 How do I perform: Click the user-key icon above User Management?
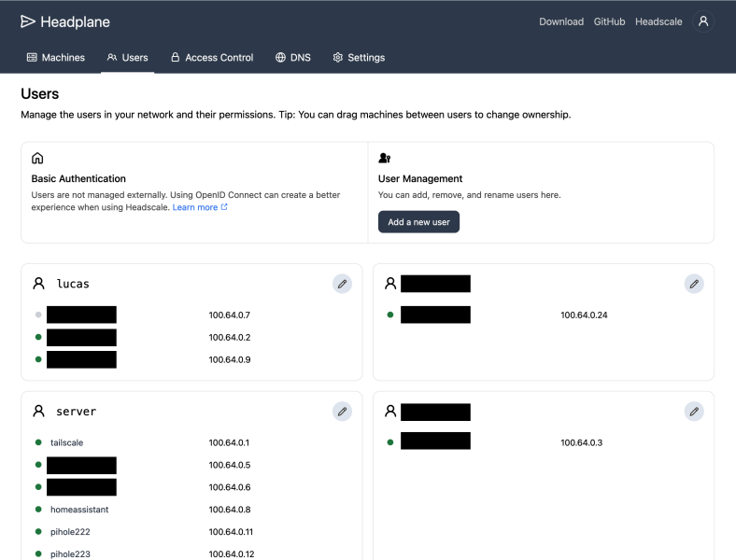click(x=385, y=158)
